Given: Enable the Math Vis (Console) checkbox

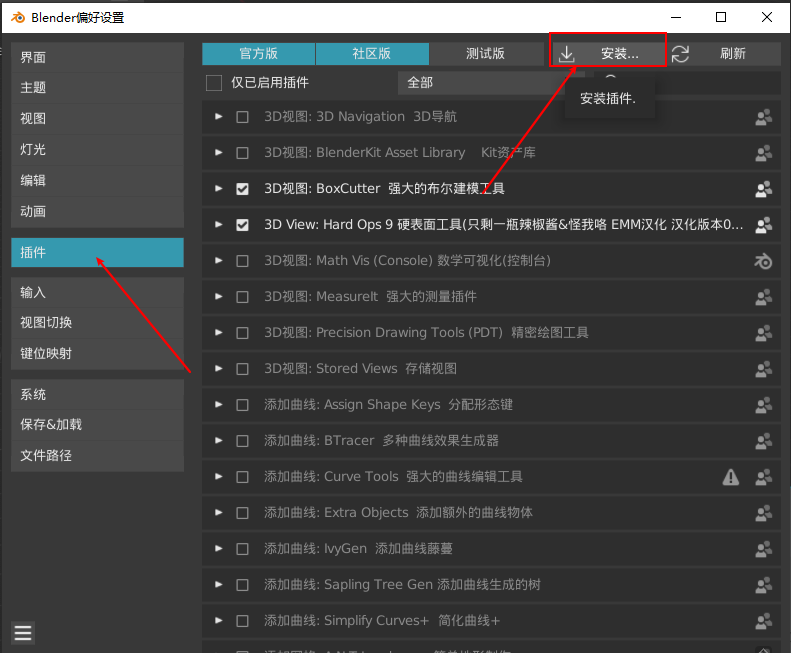Looking at the screenshot, I should 242,261.
